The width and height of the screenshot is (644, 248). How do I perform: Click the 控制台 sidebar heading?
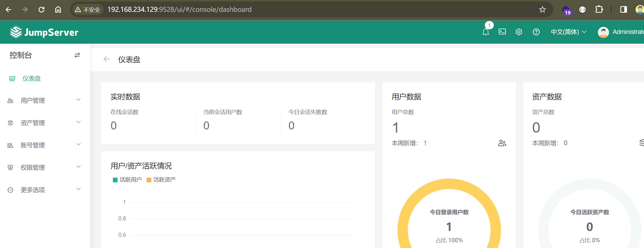(x=21, y=55)
